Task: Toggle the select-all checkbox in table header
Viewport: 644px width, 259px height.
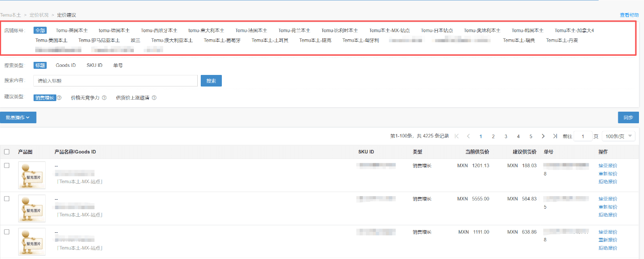Action: [x=7, y=152]
